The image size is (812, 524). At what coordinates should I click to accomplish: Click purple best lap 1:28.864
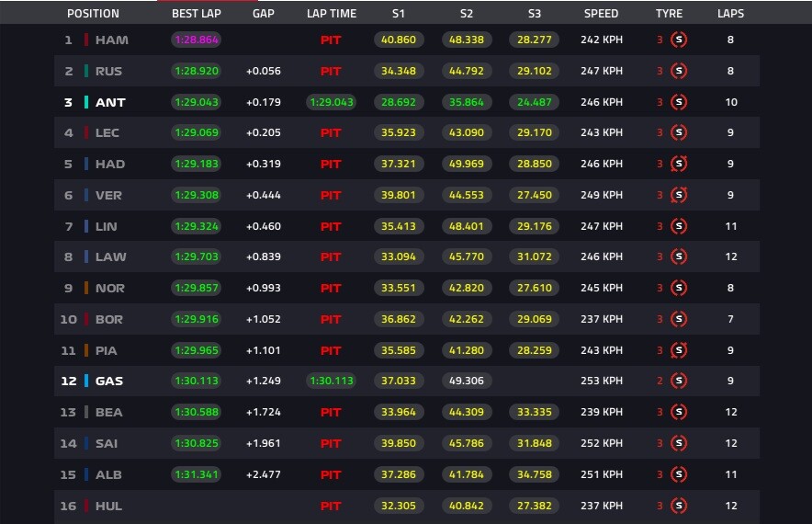click(x=197, y=40)
